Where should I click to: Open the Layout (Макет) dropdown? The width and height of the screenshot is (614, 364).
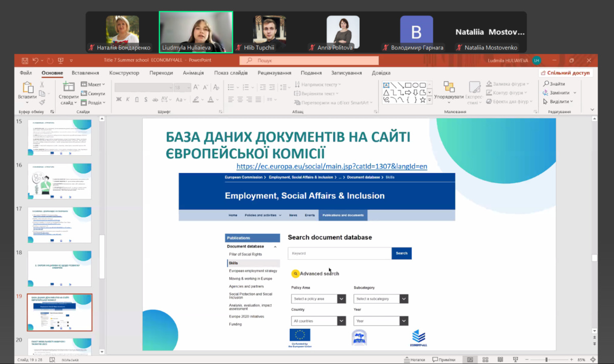(93, 84)
